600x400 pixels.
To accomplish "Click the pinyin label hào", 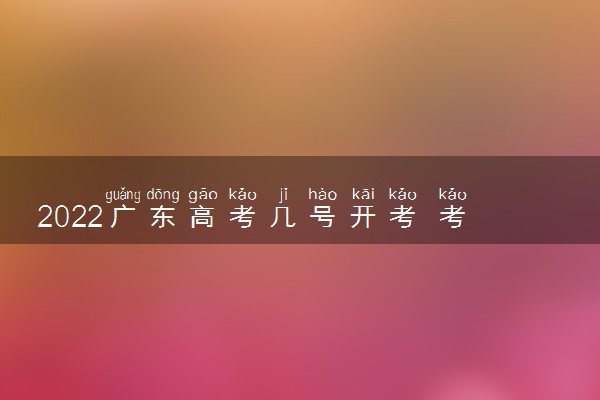I will coord(323,194).
